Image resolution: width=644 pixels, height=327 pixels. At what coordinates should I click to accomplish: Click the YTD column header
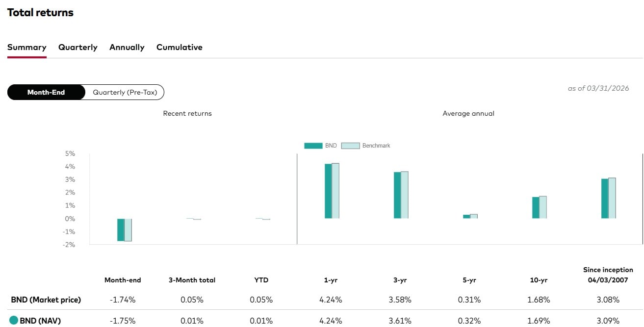tap(261, 280)
